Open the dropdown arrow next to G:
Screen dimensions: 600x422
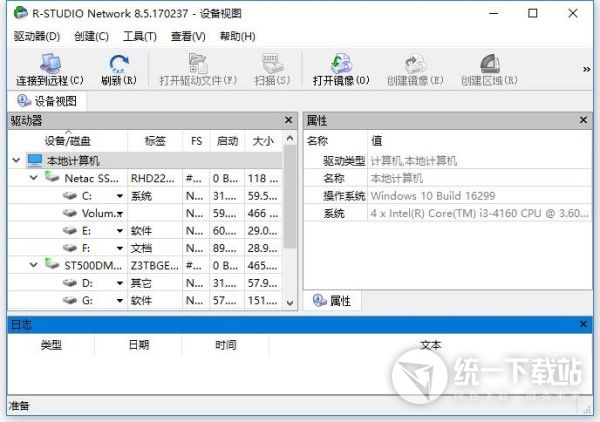(x=120, y=301)
